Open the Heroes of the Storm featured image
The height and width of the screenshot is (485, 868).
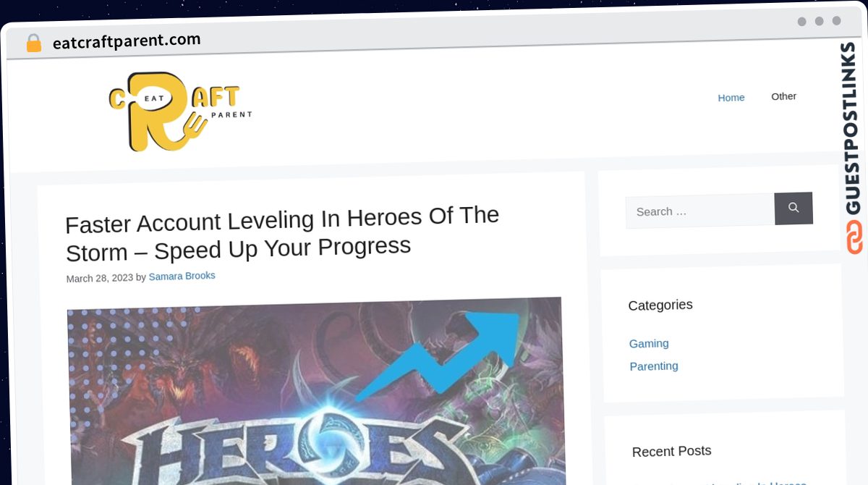click(316, 391)
